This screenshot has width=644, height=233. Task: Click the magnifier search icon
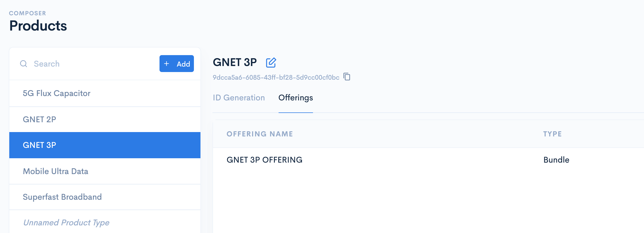[24, 64]
